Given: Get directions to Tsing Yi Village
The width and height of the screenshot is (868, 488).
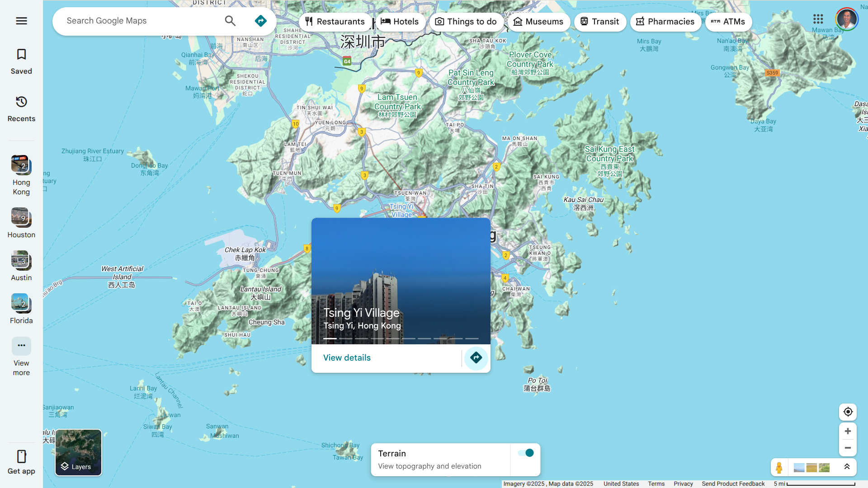Looking at the screenshot, I should [x=476, y=358].
